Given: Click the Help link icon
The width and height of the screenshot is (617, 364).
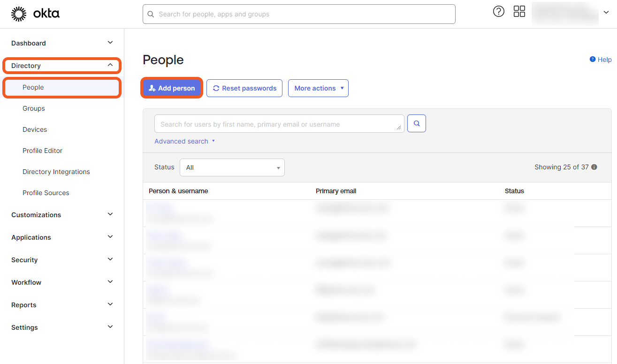Looking at the screenshot, I should (x=593, y=60).
